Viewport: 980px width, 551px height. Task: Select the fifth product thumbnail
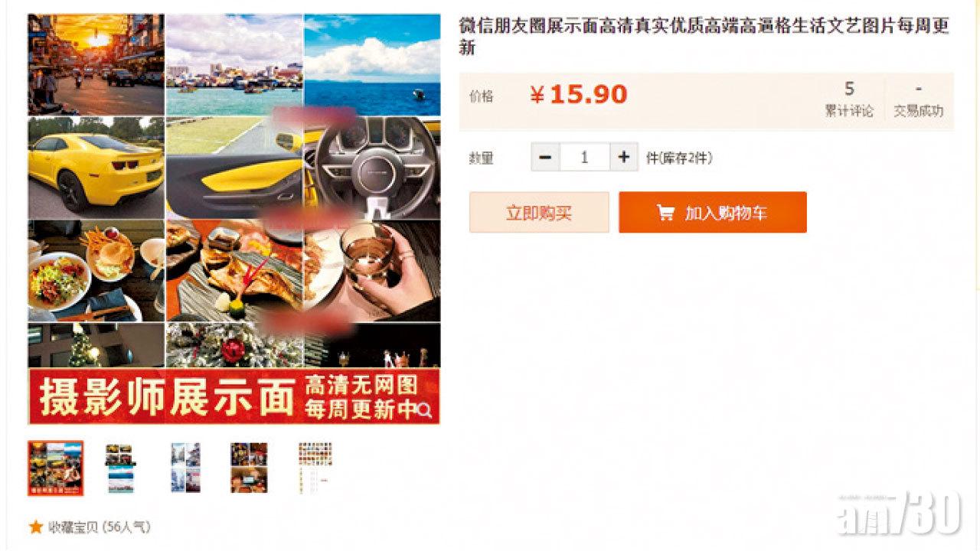click(x=315, y=468)
